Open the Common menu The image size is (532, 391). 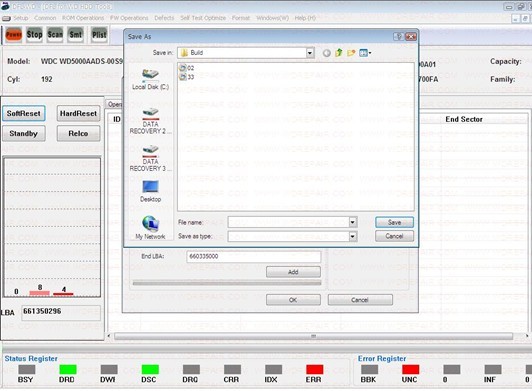tap(45, 18)
